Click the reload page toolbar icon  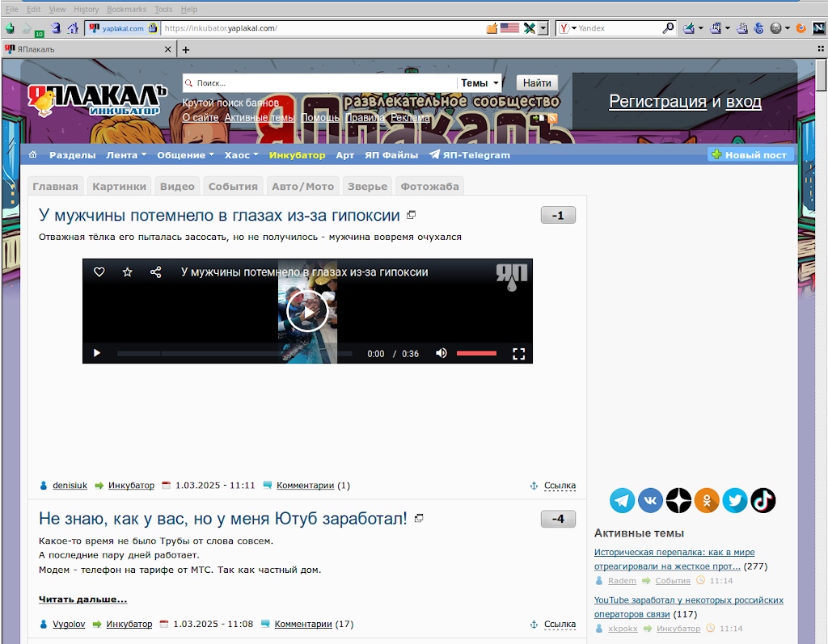click(x=56, y=28)
